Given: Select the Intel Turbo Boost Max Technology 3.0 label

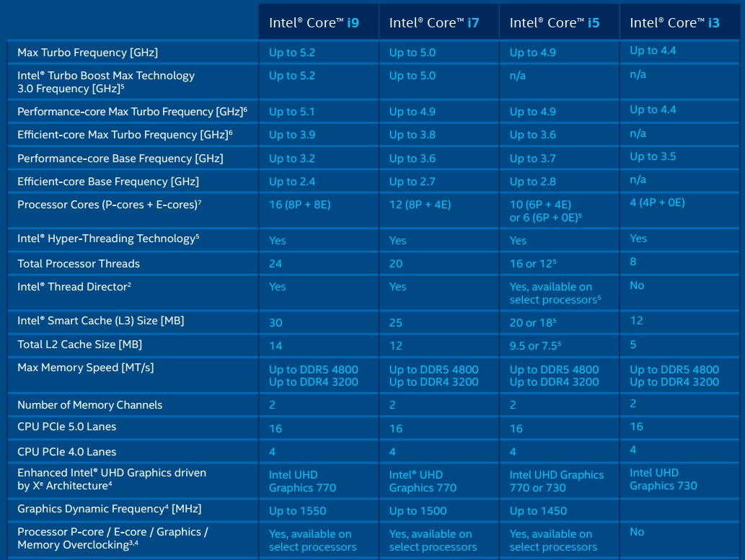Looking at the screenshot, I should coord(106,82).
